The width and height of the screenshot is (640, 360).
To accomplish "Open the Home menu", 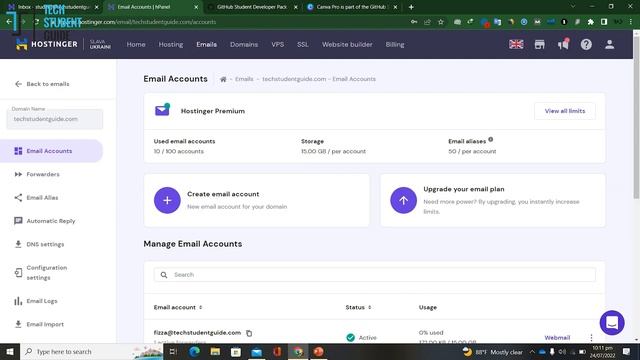I will [x=136, y=44].
